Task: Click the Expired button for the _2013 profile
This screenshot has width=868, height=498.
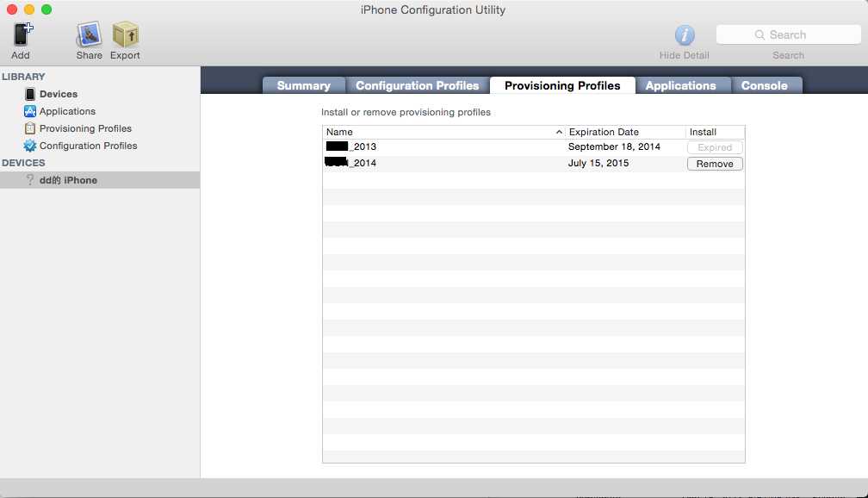Action: pyautogui.click(x=715, y=147)
